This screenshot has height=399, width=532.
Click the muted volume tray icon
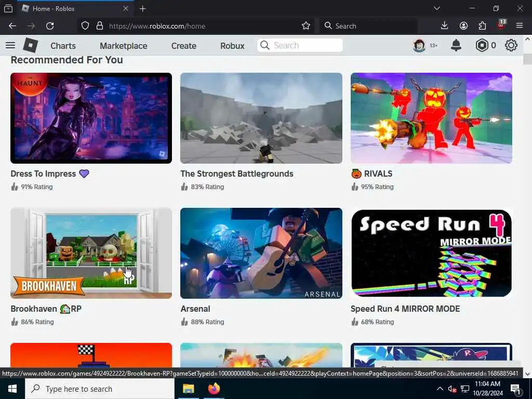point(452,389)
